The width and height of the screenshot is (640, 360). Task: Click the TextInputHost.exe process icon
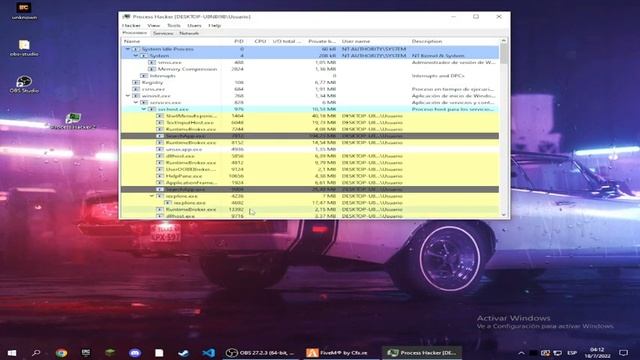click(160, 122)
